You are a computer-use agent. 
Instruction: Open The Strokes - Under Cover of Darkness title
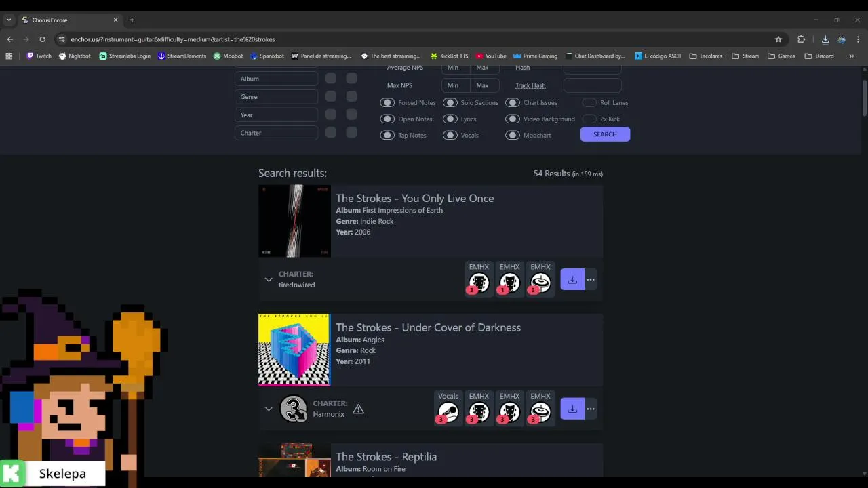429,327
